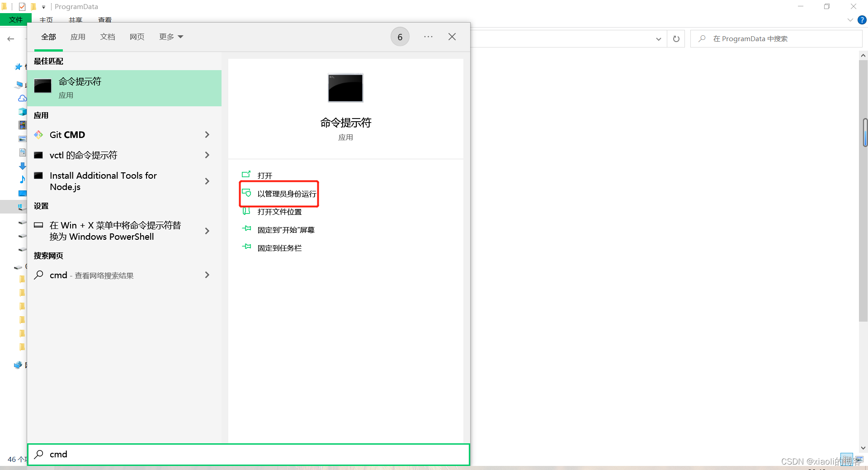The height and width of the screenshot is (470, 868).
Task: Expand the Win + X PowerShell setting chevron
Action: click(x=207, y=231)
